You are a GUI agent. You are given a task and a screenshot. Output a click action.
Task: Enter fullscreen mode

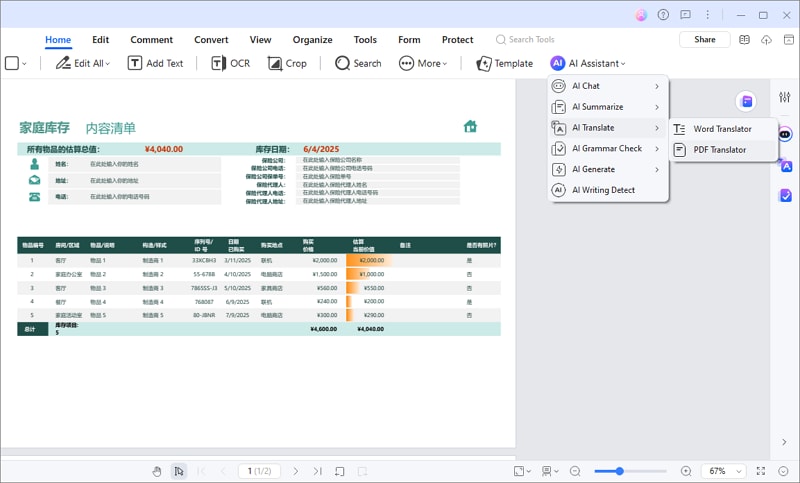pos(761,471)
